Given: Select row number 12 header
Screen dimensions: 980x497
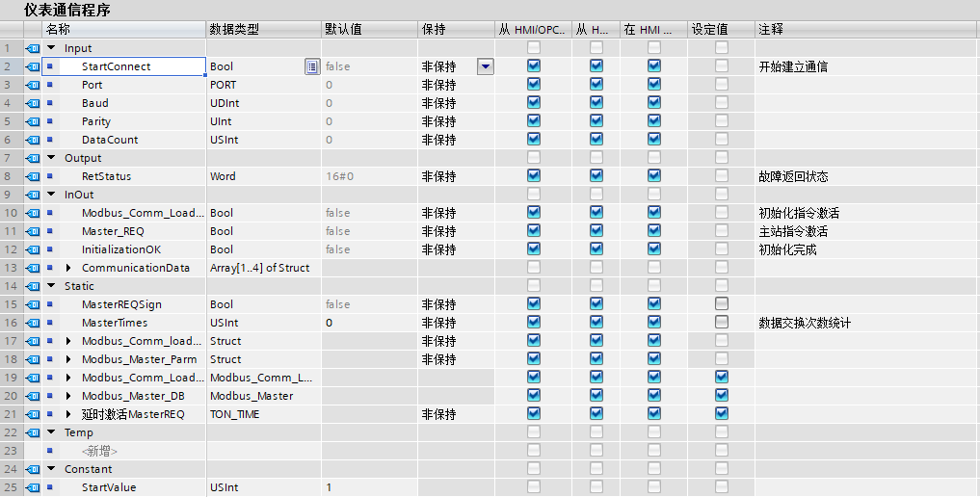Looking at the screenshot, I should 9,249.
